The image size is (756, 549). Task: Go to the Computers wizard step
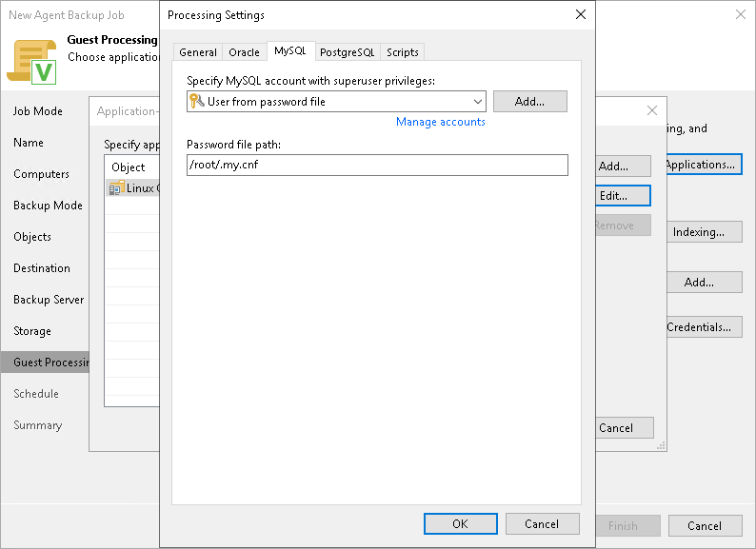tap(42, 174)
